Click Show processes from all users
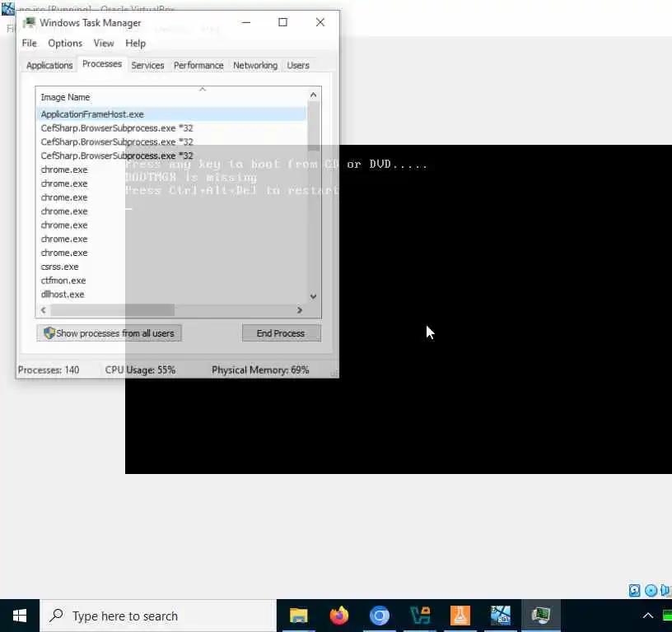Viewport: 672px width, 632px height. pyautogui.click(x=109, y=333)
